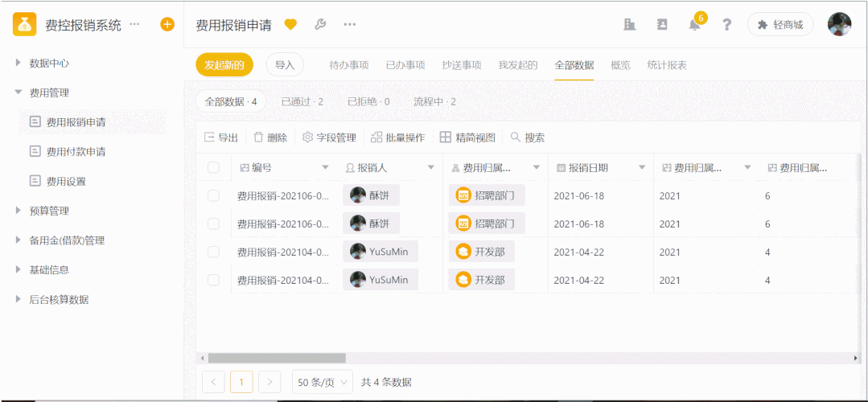Image resolution: width=868 pixels, height=402 pixels.
Task: Select the 全部数据 · 4 filter pill
Action: pos(231,102)
